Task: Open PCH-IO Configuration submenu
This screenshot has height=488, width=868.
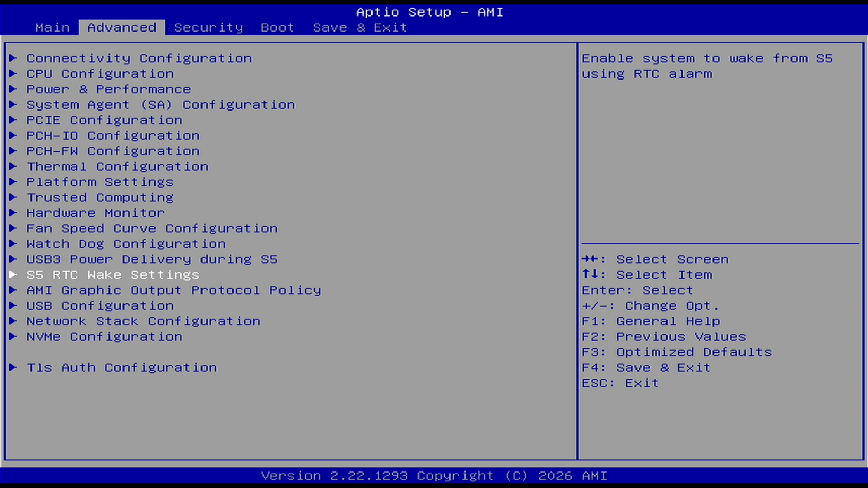Action: coord(113,136)
